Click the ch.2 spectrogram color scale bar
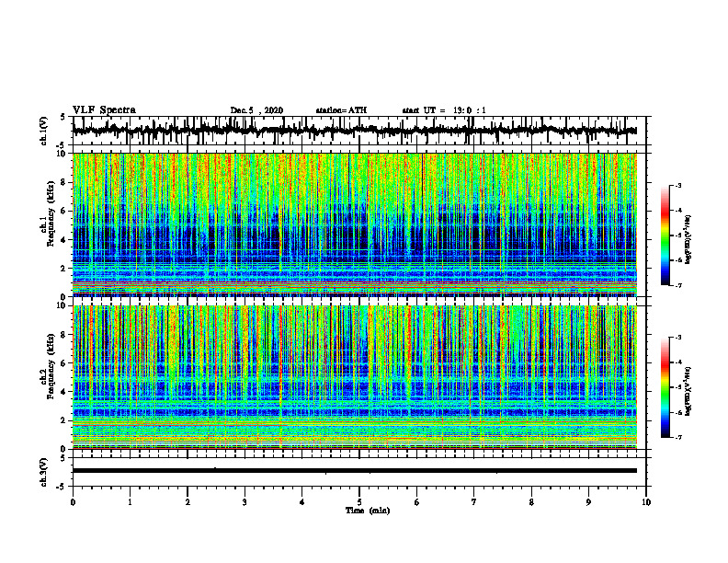Viewport: 728px width, 563px height. tap(665, 387)
